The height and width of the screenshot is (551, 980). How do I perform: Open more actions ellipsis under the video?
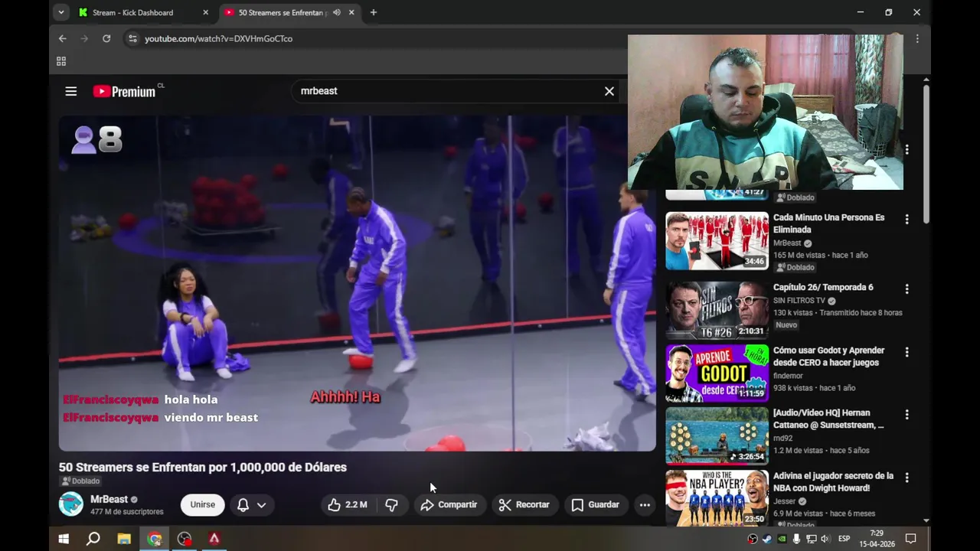[x=645, y=504]
